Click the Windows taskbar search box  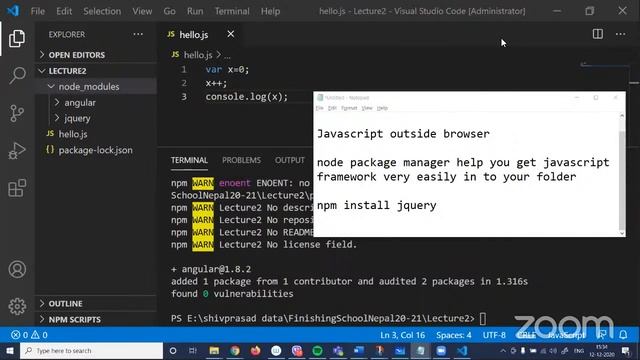[91, 351]
